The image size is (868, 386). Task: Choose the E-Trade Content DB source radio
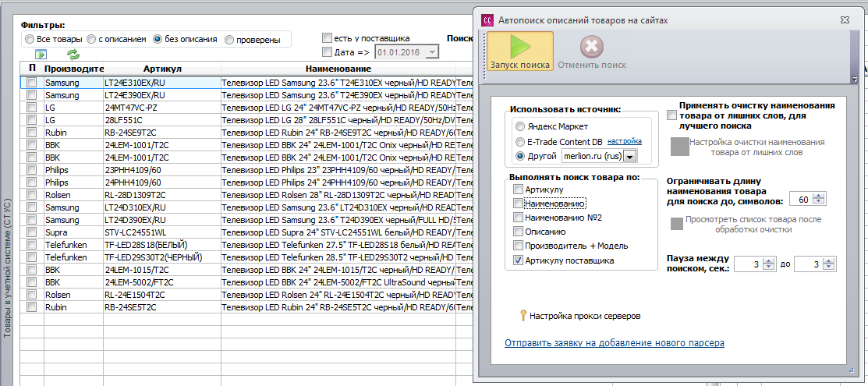point(519,141)
